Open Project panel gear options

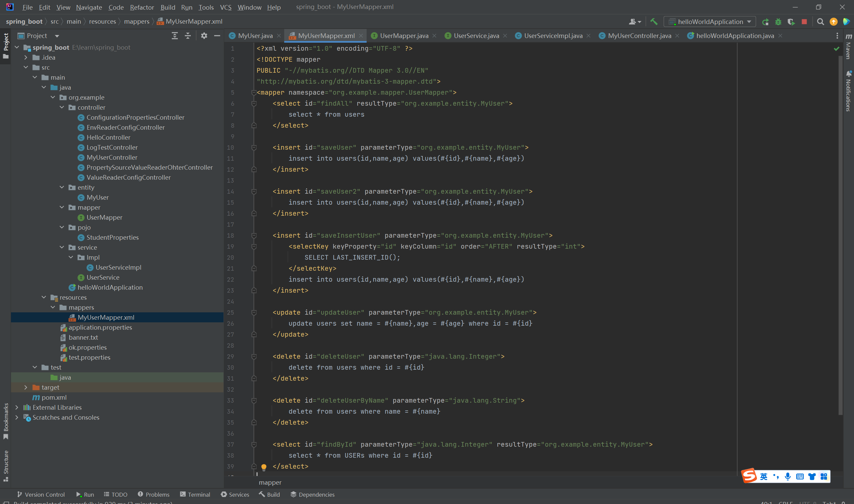coord(204,36)
